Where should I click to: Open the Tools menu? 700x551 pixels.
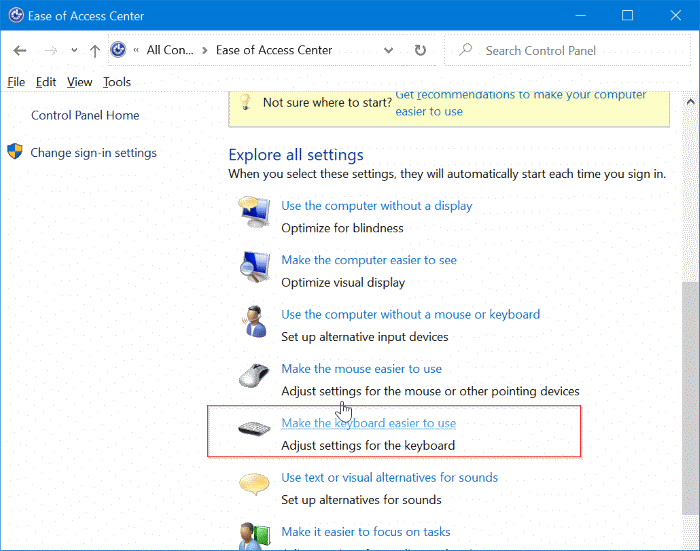click(117, 82)
